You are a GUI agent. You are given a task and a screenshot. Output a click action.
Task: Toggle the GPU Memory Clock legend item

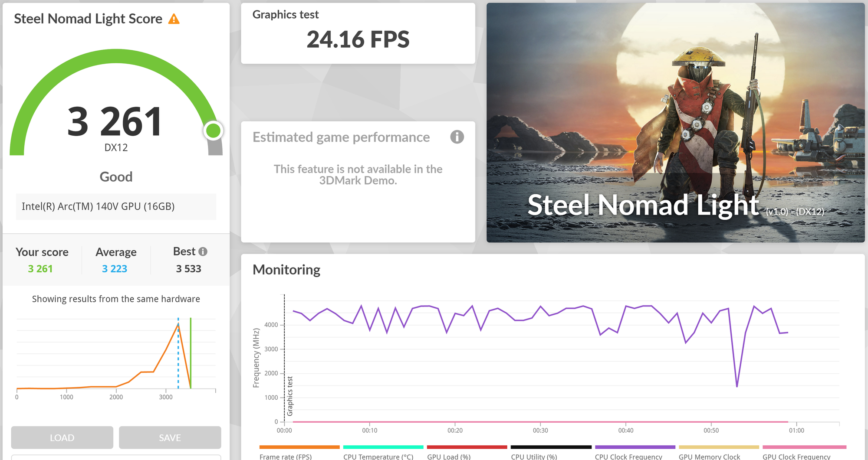coord(719,453)
